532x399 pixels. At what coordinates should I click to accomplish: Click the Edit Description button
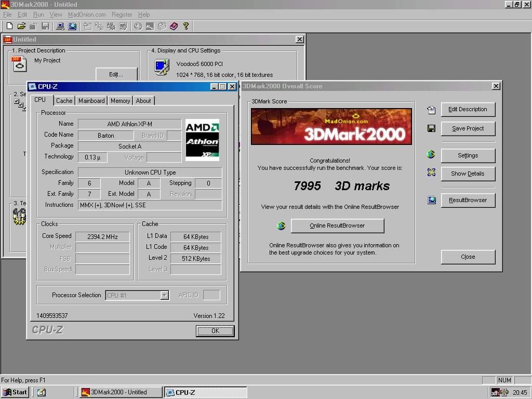tap(468, 109)
